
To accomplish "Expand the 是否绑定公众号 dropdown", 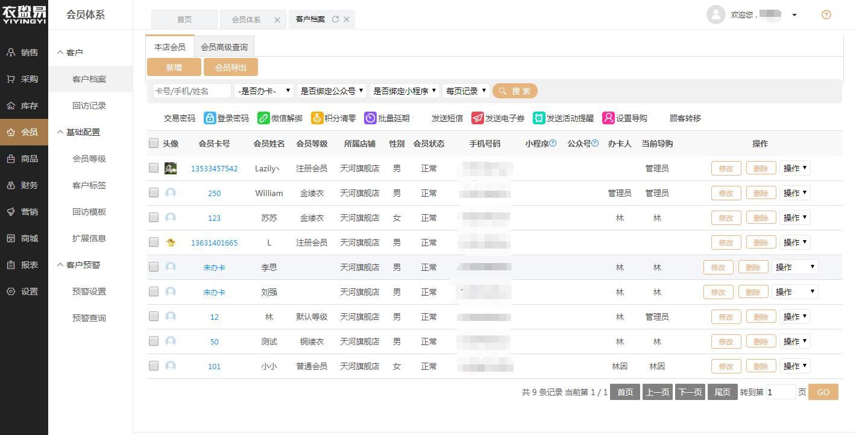I will pos(332,91).
